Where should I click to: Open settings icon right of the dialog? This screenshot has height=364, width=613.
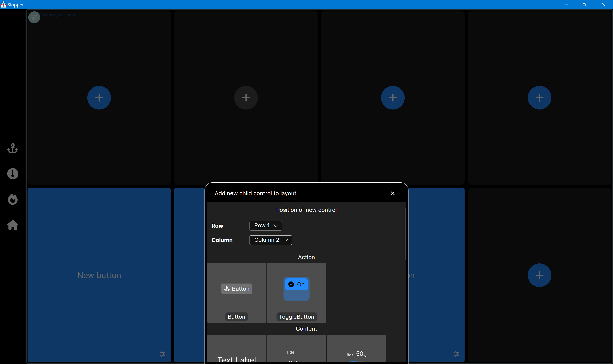(x=456, y=354)
